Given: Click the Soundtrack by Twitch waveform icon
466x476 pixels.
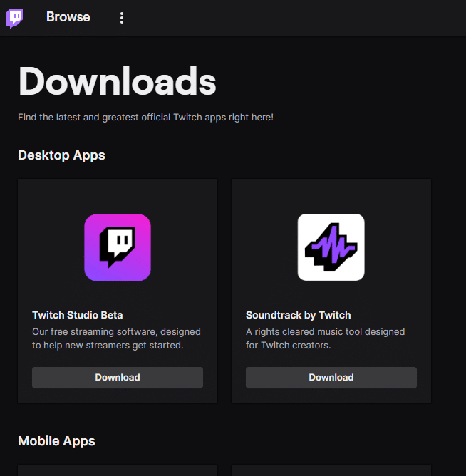Looking at the screenshot, I should 331,247.
